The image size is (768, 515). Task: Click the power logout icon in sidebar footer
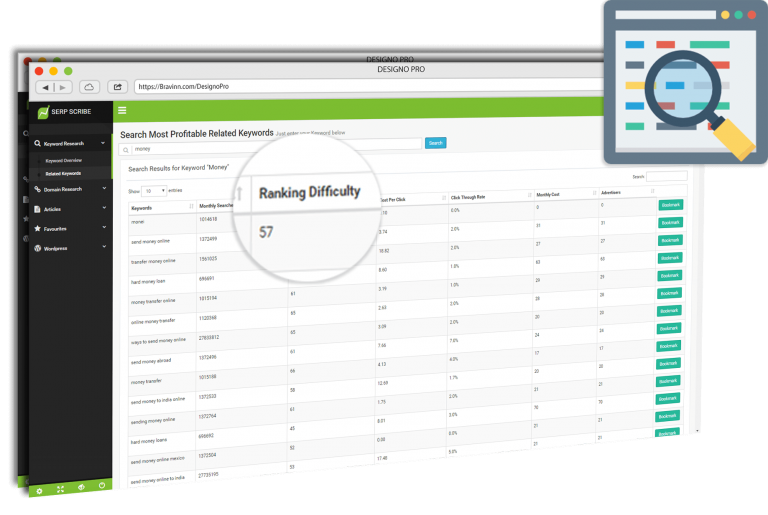[x=102, y=486]
